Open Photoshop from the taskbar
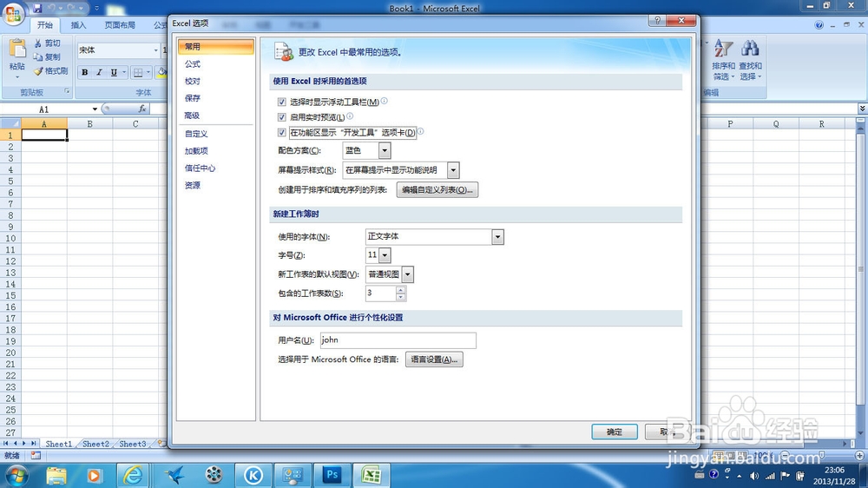The width and height of the screenshot is (868, 488). click(x=332, y=475)
